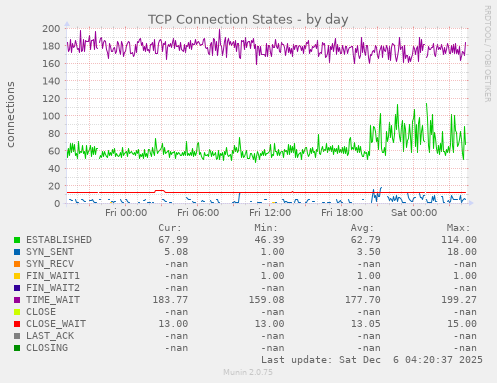Click ESTABLISHED current value 67.99

173,240
